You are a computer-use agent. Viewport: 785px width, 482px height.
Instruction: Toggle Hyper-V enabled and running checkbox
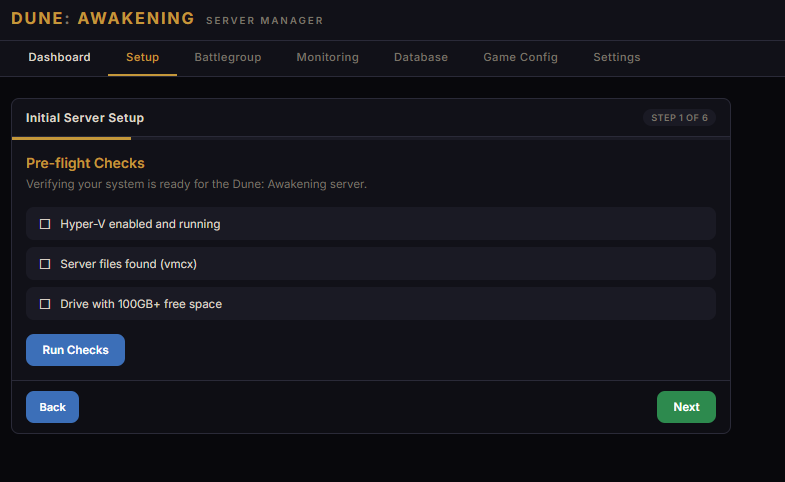[x=45, y=224]
